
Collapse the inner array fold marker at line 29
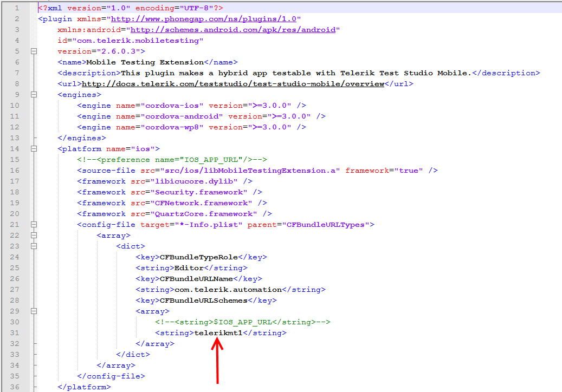(34, 311)
